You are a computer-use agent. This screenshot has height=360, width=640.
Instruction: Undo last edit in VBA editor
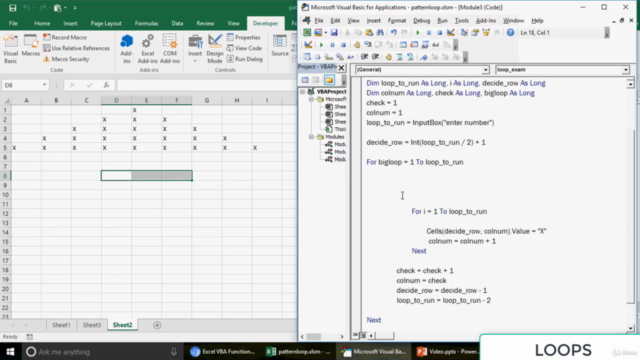pyautogui.click(x=393, y=33)
